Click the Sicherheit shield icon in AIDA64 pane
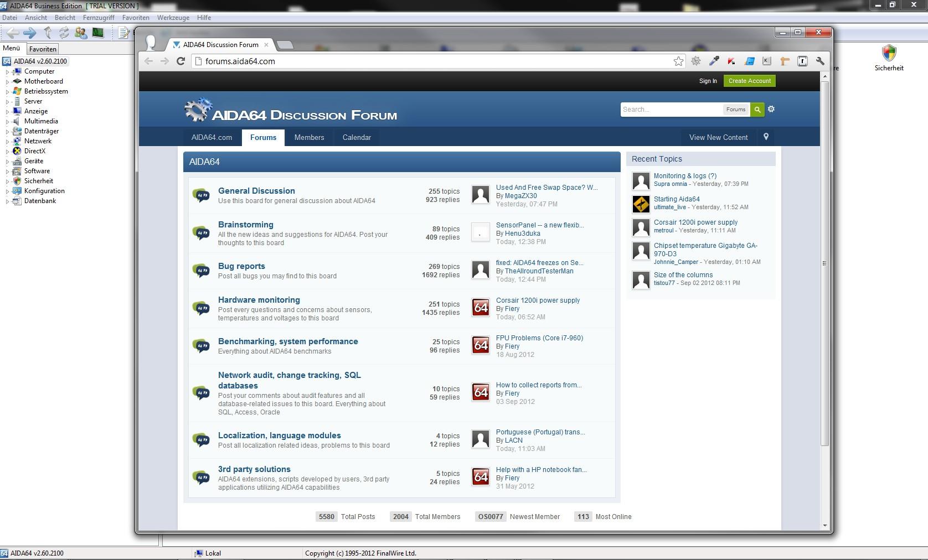 [889, 53]
